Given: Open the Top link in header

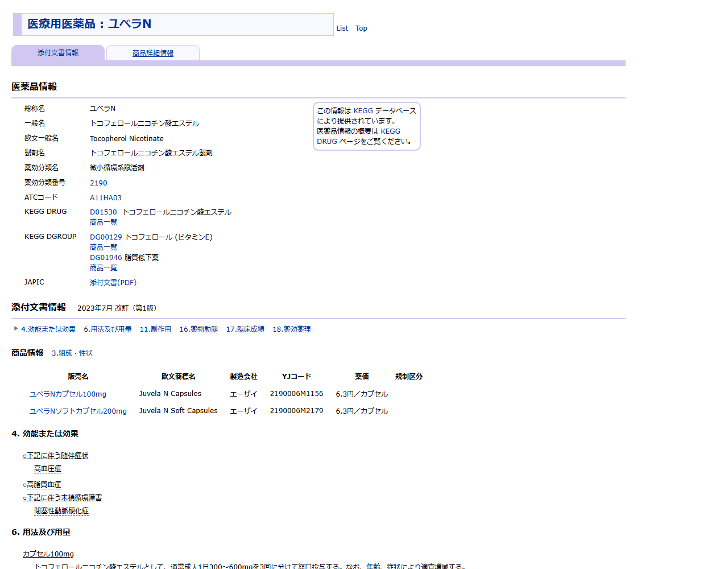Looking at the screenshot, I should click(361, 28).
